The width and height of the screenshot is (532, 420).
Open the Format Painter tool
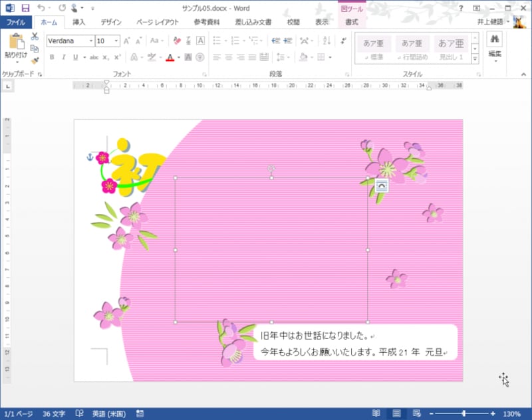(34, 60)
